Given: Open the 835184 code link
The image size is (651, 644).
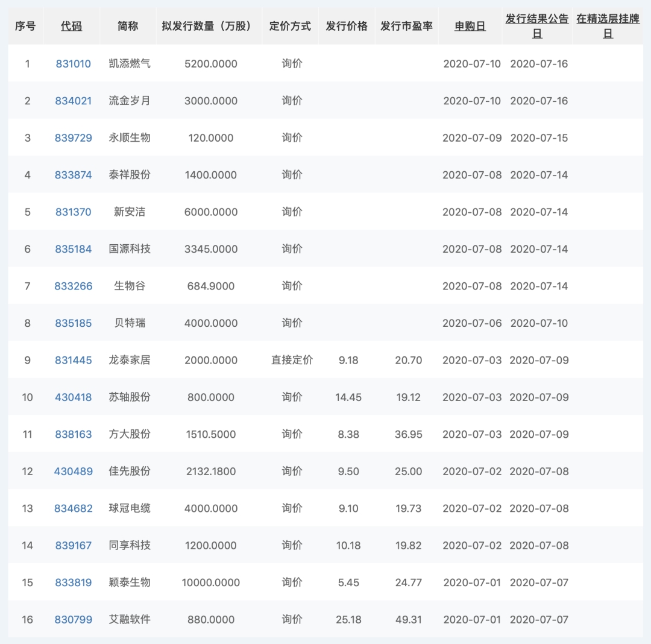Looking at the screenshot, I should point(74,249).
